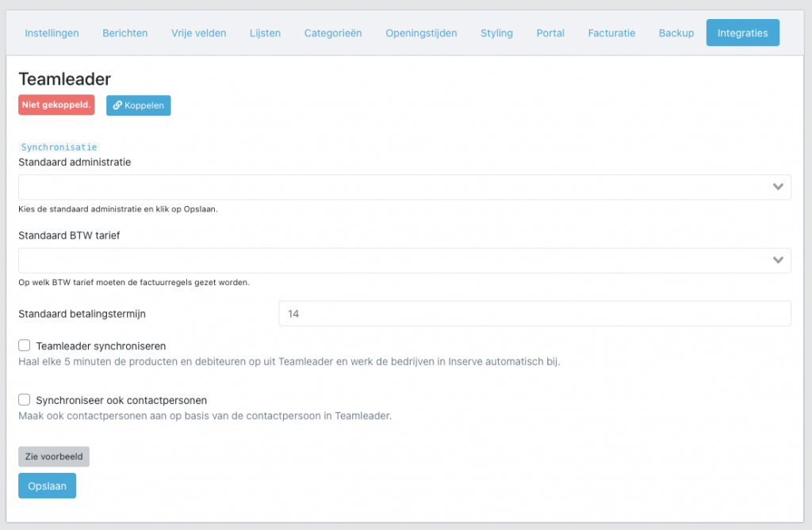Open the Standaard BTW tarief dropdown

(404, 261)
